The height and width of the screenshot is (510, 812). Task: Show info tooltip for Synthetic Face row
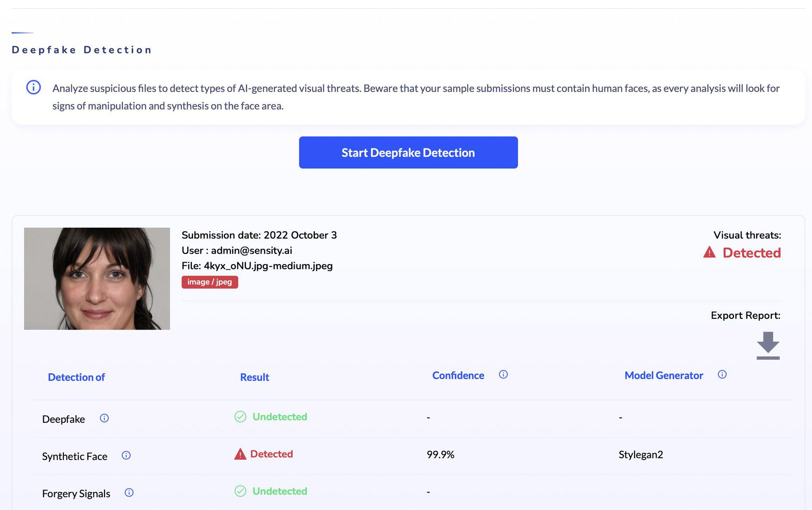coord(126,455)
